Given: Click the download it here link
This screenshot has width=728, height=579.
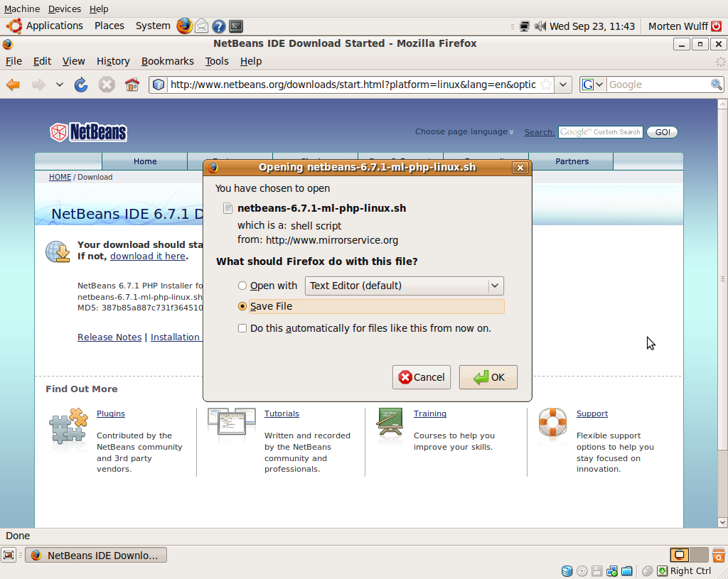Looking at the screenshot, I should point(148,256).
